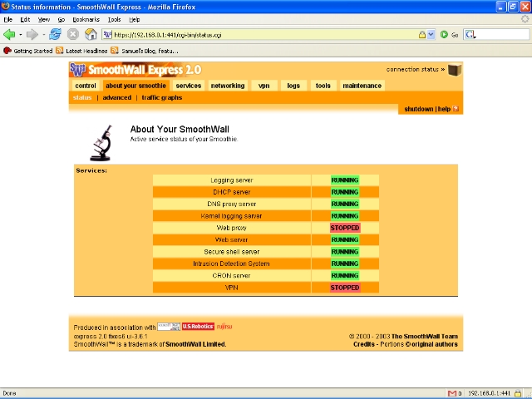This screenshot has height=399, width=532.
Task: Open the Bookmarks menu
Action: pyautogui.click(x=86, y=19)
